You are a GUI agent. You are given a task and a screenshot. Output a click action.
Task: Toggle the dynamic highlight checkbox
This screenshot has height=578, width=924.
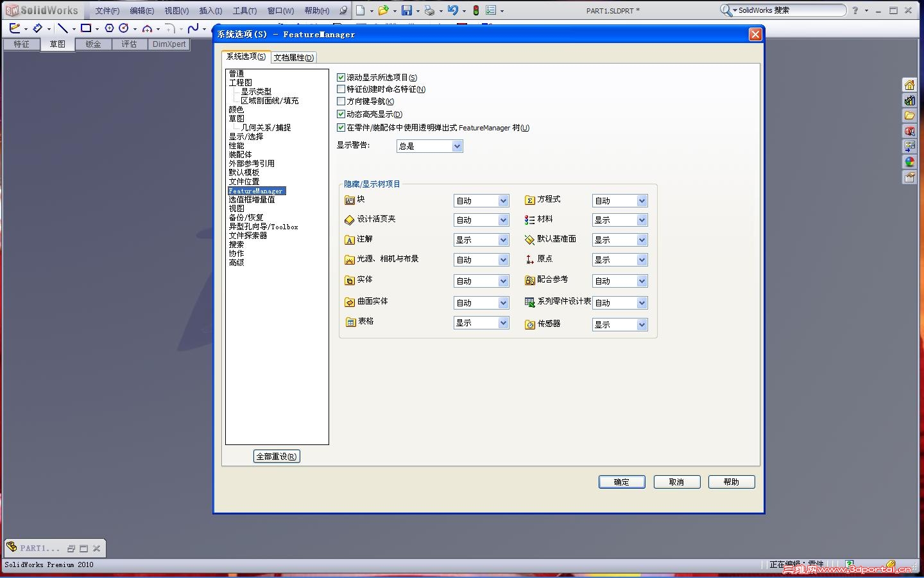pyautogui.click(x=341, y=114)
